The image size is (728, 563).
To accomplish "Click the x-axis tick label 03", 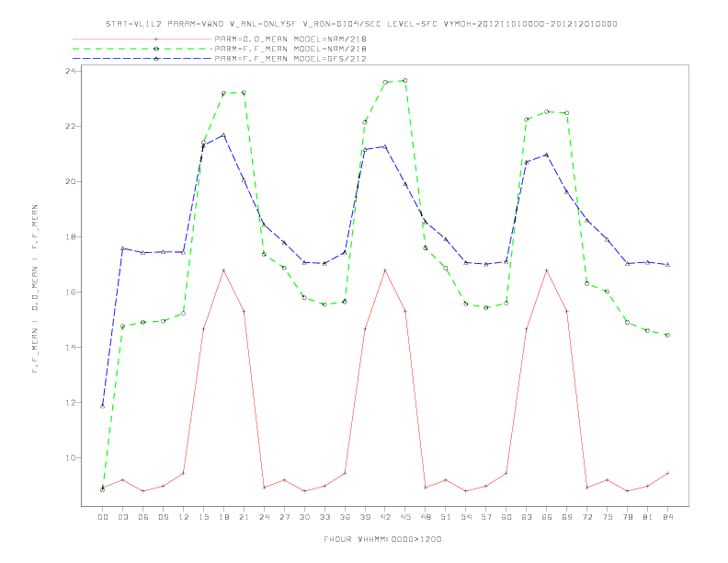I will click(122, 517).
